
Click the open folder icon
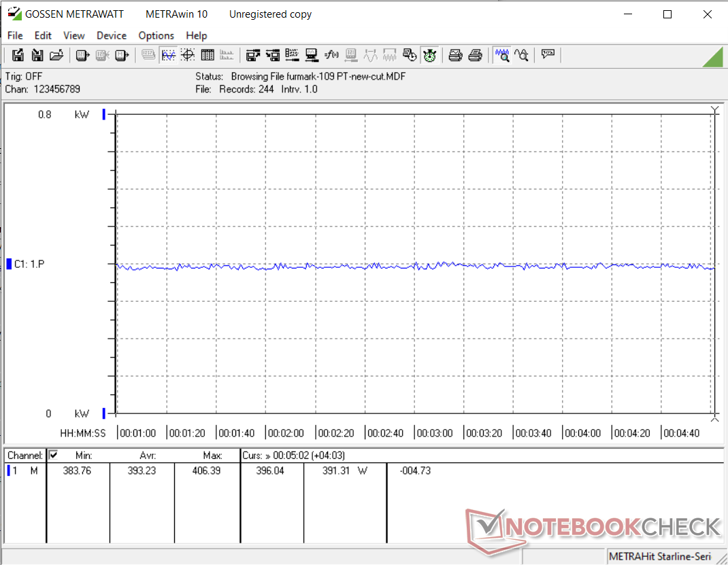(56, 55)
